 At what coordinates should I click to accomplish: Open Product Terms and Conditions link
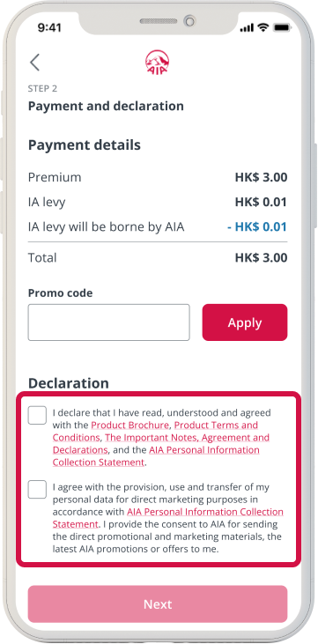(155, 432)
